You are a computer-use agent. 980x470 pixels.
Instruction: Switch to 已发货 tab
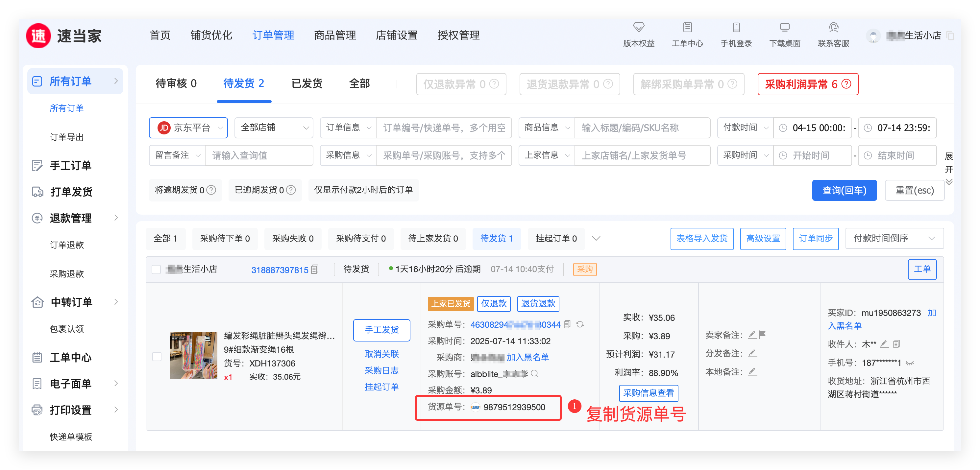[x=306, y=84]
